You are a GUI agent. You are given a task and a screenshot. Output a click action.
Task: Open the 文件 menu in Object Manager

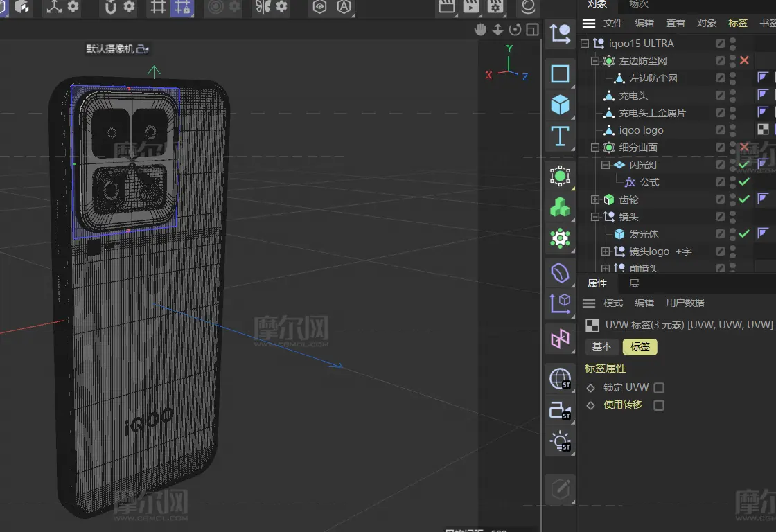(613, 23)
